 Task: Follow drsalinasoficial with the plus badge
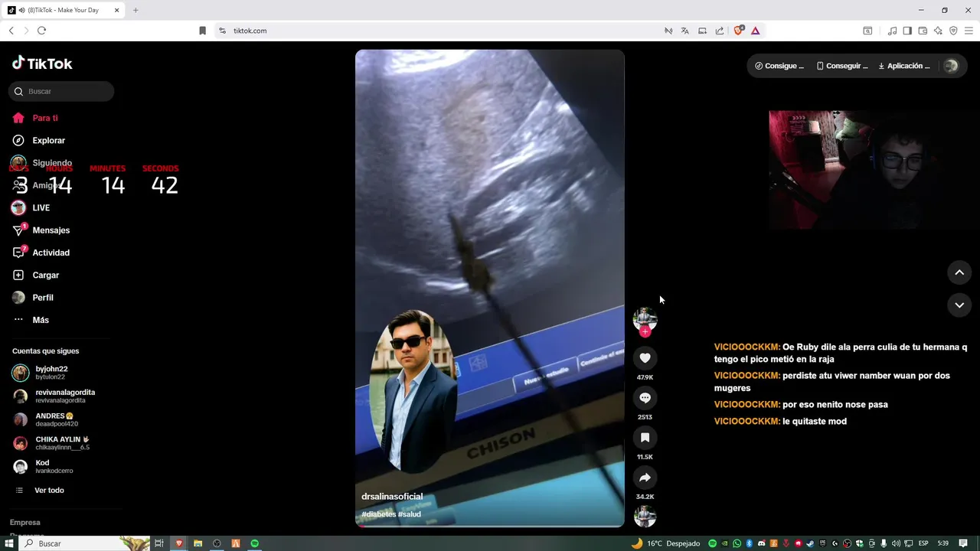645,331
